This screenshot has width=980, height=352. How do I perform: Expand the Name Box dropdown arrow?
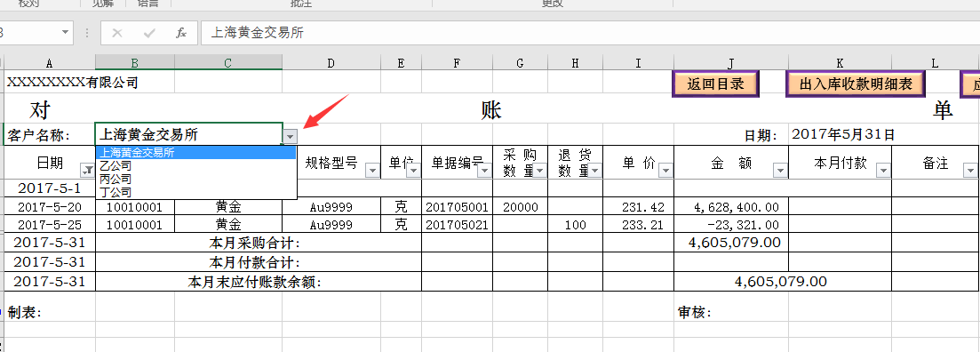point(65,33)
